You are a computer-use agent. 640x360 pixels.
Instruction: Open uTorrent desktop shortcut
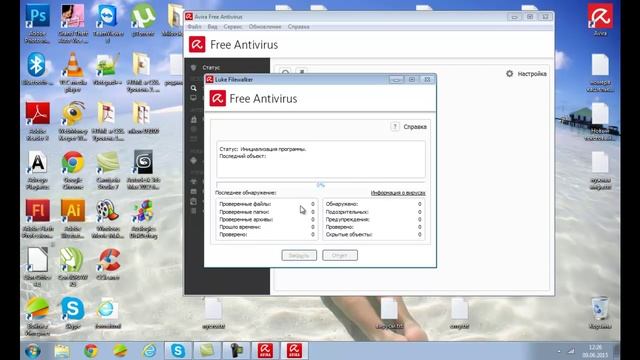pyautogui.click(x=143, y=20)
